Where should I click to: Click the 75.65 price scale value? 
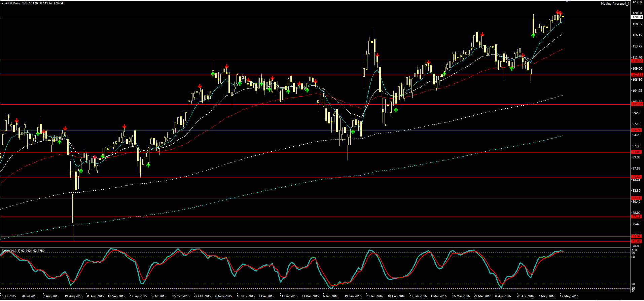637,224
